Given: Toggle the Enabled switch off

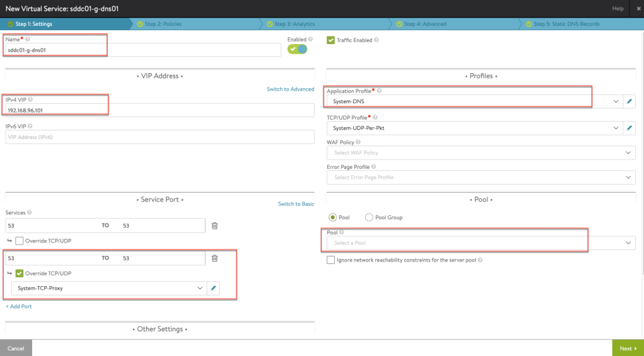Looking at the screenshot, I should coord(297,49).
